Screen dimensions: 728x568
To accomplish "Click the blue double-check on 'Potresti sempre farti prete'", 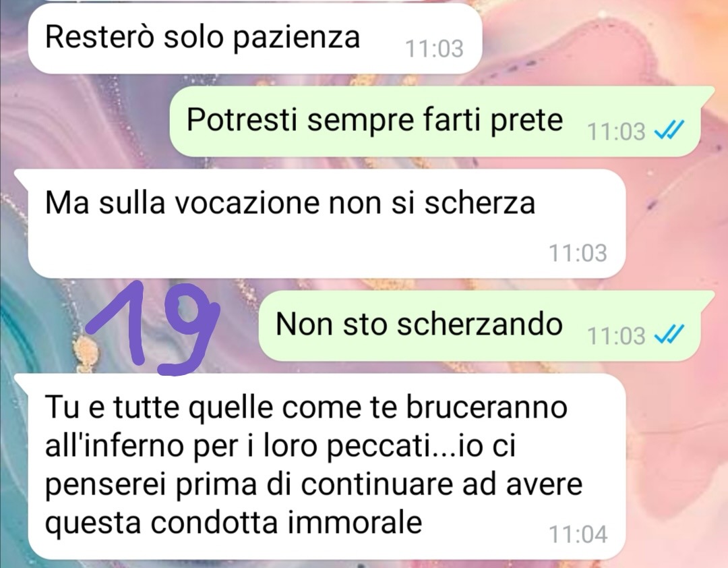I will (669, 130).
